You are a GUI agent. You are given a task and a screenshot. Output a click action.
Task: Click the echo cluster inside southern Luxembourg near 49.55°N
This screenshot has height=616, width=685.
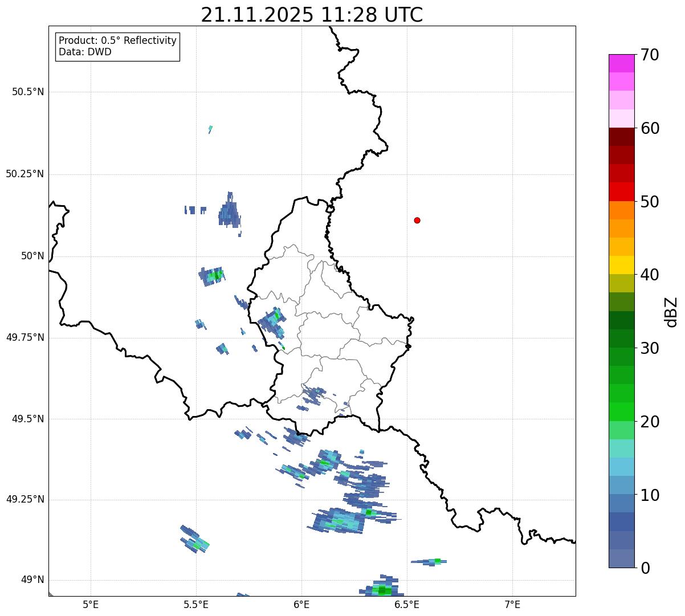tap(314, 397)
